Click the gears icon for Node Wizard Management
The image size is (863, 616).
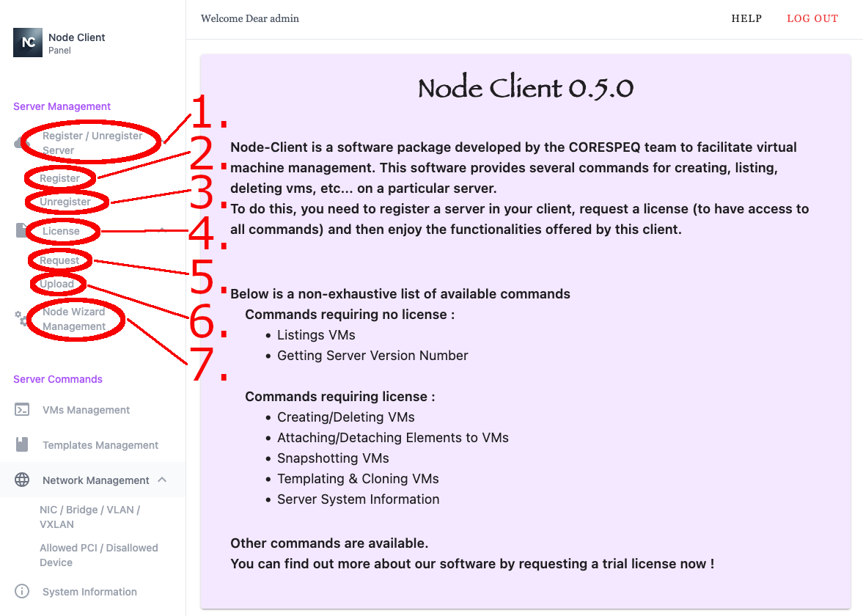pos(22,319)
